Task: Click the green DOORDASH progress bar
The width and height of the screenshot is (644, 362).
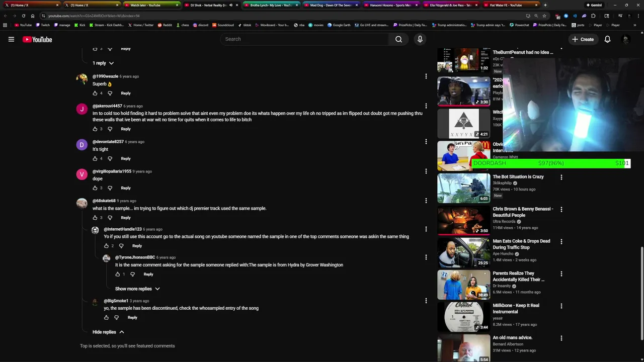Action: click(x=551, y=163)
